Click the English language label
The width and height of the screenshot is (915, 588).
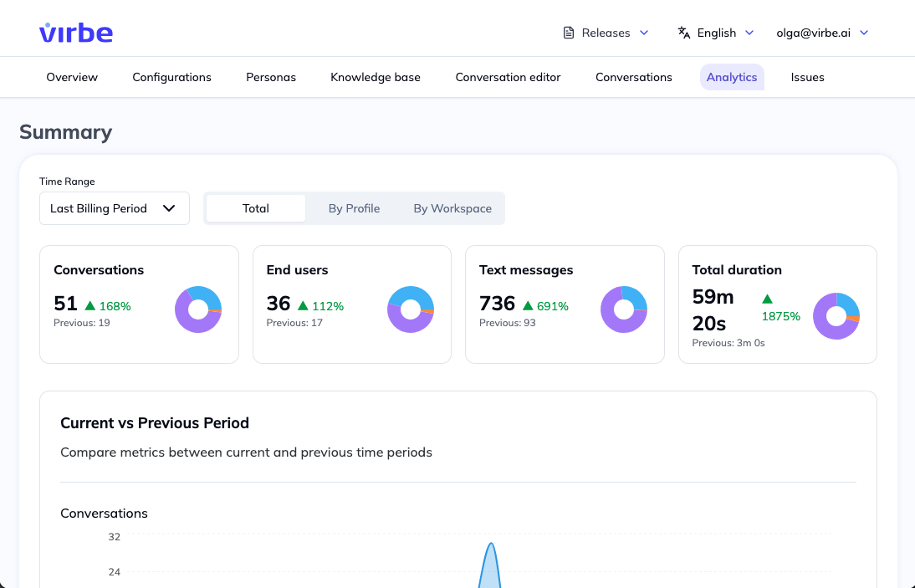point(717,33)
